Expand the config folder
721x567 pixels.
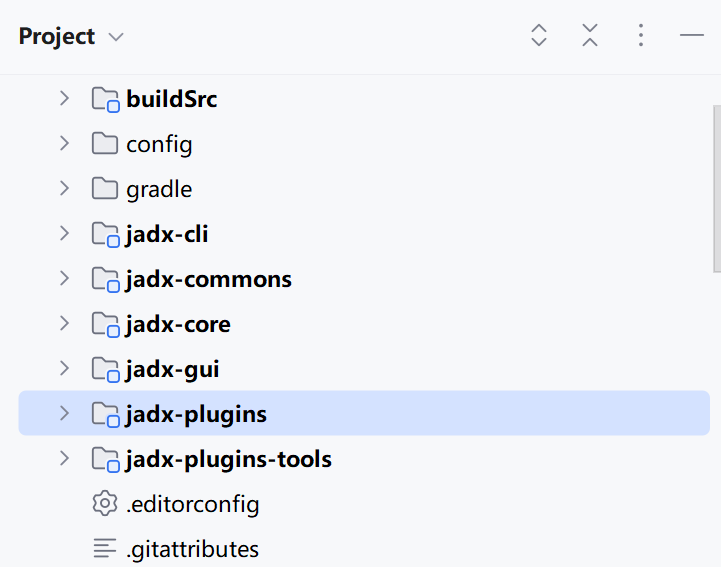(64, 144)
